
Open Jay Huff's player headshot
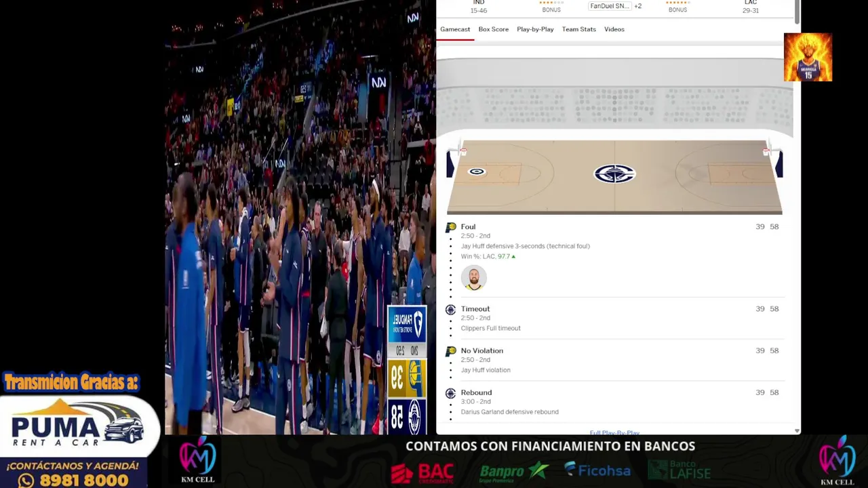click(x=473, y=278)
